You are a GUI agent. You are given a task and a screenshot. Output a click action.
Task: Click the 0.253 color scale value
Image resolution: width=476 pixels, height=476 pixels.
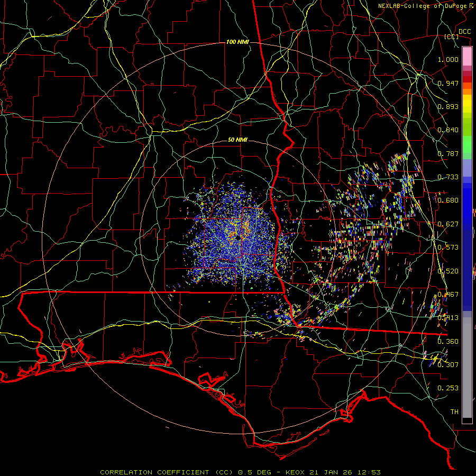click(448, 388)
